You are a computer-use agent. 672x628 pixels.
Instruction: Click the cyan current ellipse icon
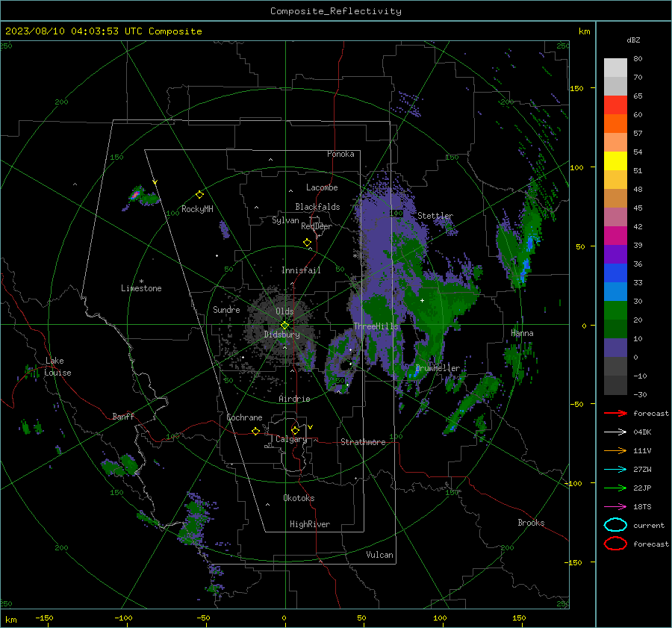pyautogui.click(x=615, y=525)
